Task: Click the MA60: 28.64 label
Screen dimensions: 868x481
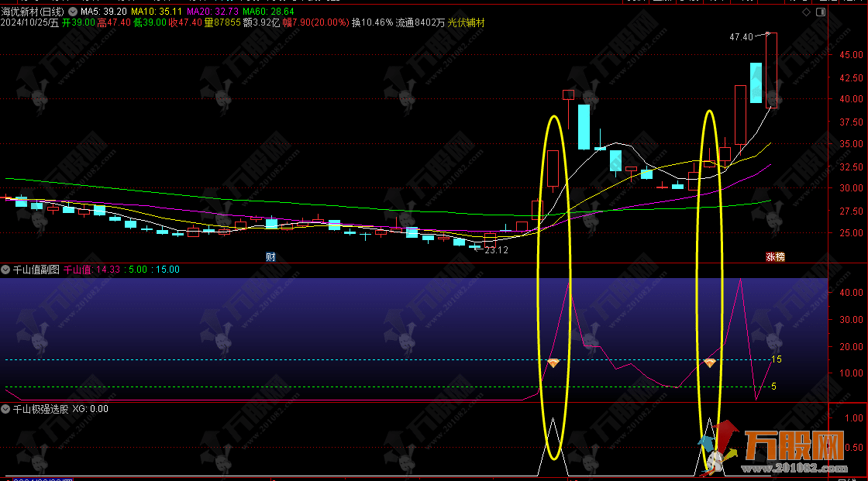Action: point(268,11)
